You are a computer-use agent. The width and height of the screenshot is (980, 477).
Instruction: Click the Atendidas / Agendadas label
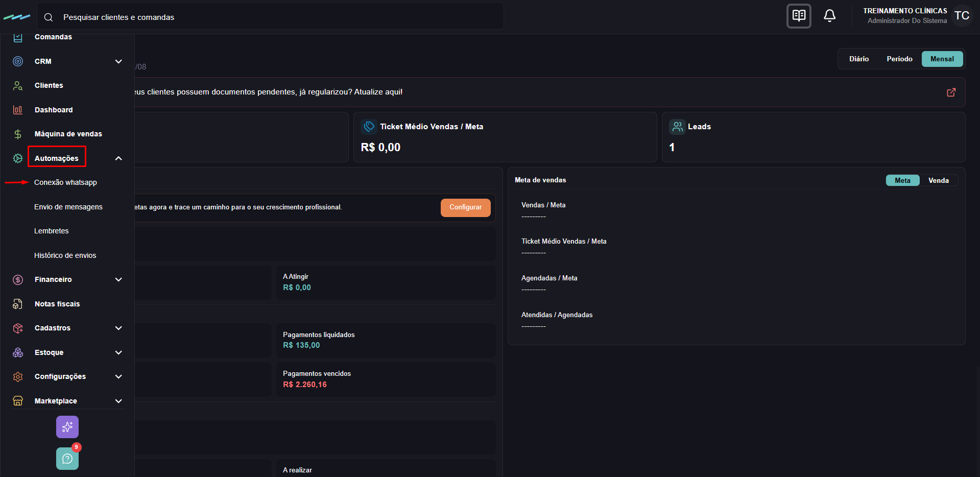tap(557, 315)
